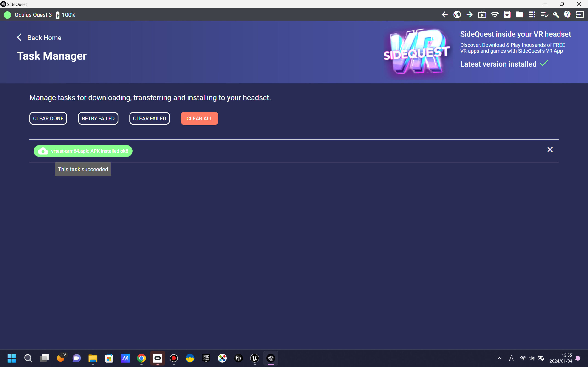Open the globe web browser icon
588x367 pixels.
[457, 14]
